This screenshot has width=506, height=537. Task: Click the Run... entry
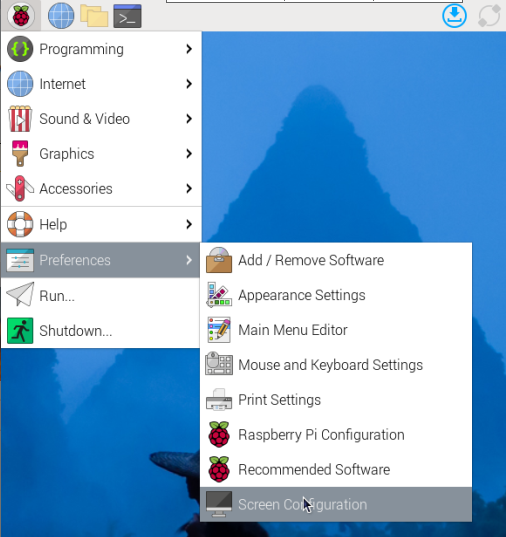[x=100, y=296]
